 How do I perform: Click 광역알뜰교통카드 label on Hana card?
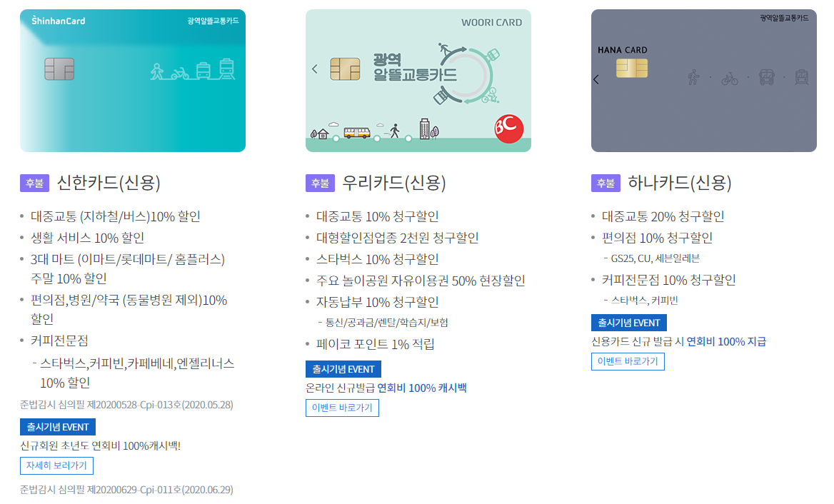click(x=784, y=18)
